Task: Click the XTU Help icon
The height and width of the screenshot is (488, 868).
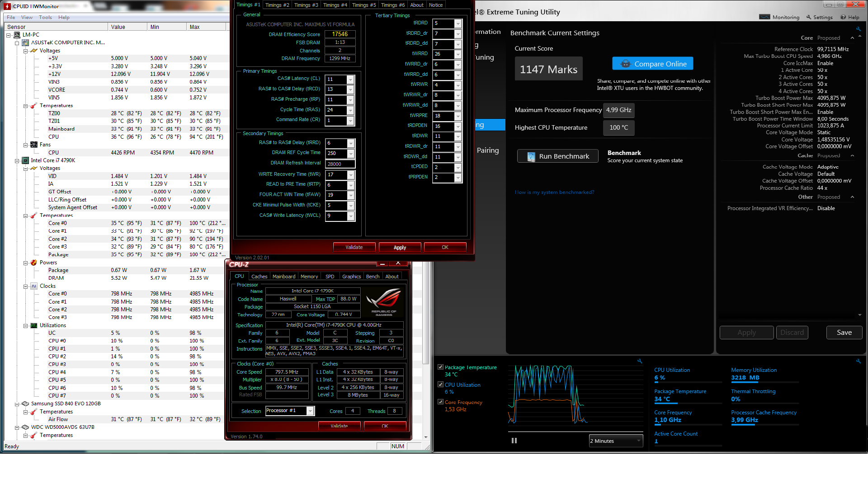Action: [843, 17]
